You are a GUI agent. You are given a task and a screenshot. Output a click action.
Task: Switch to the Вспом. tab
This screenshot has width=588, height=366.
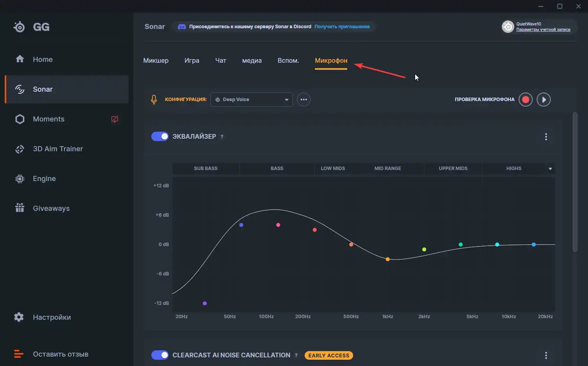tap(288, 60)
